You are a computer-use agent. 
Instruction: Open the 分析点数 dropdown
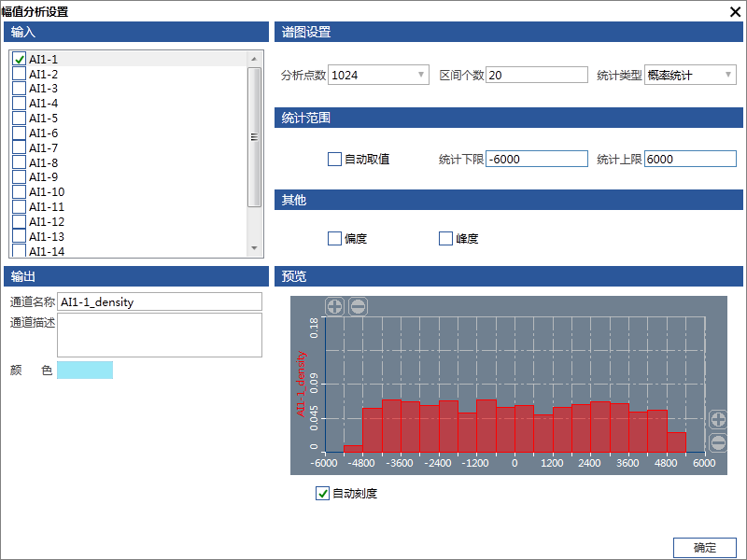378,75
